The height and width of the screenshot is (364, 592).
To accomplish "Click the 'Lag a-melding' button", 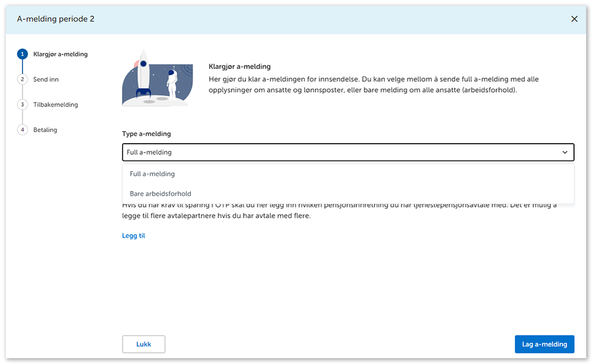I will click(544, 344).
